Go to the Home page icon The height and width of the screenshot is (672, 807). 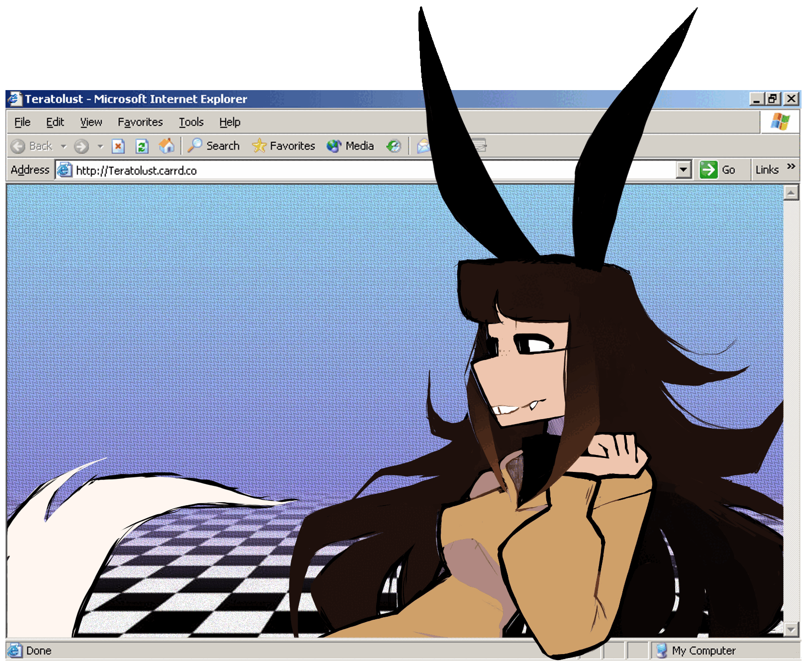click(166, 146)
